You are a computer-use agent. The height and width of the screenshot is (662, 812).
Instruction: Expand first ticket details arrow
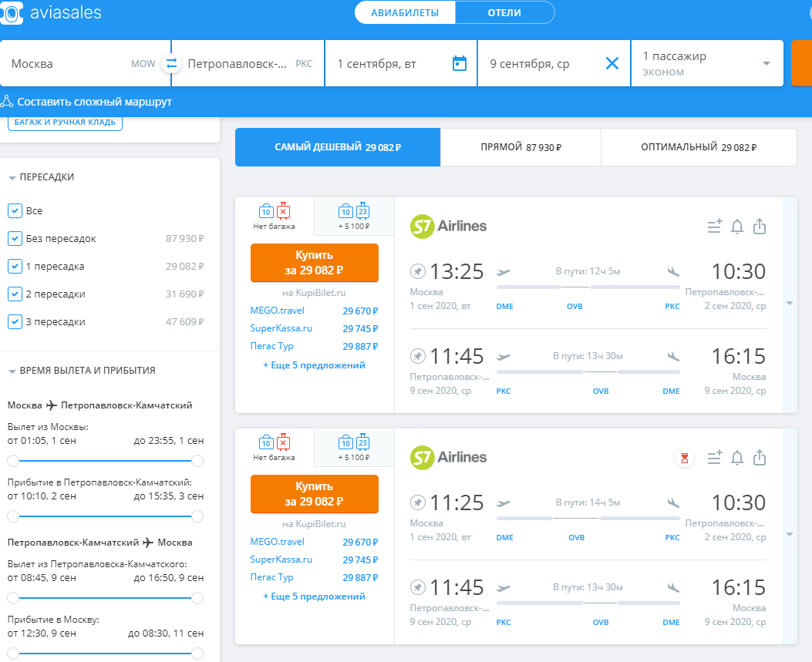(x=790, y=304)
